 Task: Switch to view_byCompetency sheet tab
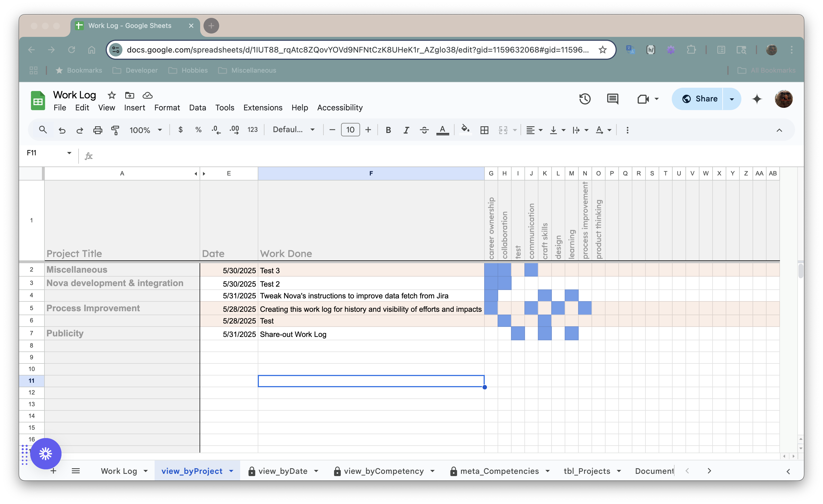[x=384, y=471]
